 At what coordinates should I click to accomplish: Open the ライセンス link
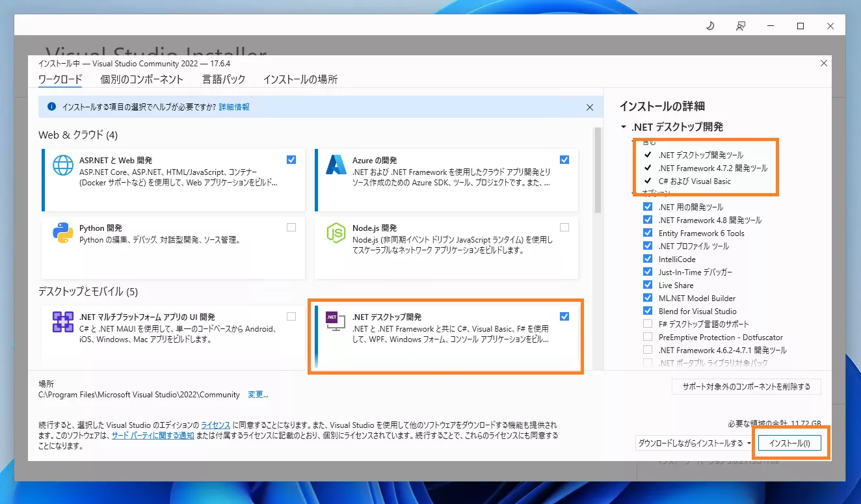(x=215, y=425)
